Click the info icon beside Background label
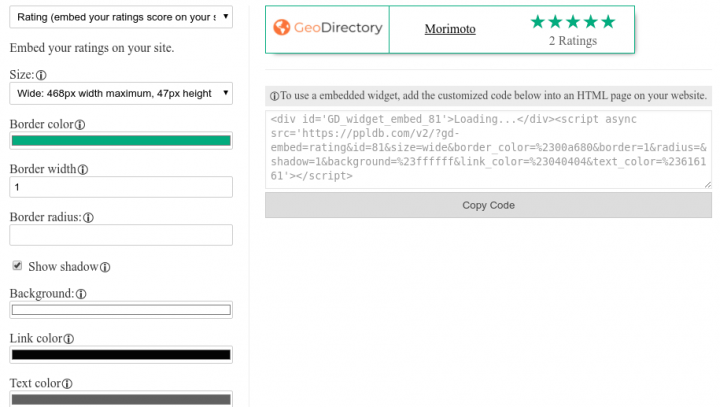720x407 pixels. click(81, 294)
